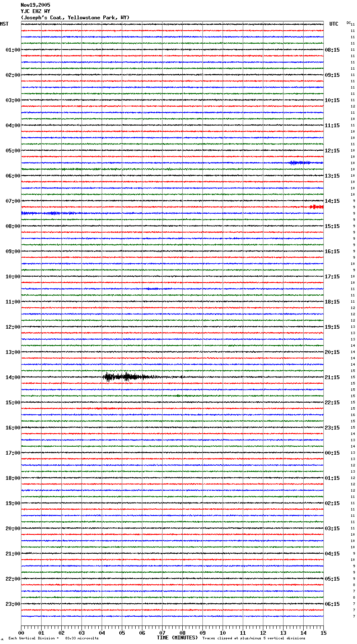Select the 03:00 MST time label

click(13, 100)
